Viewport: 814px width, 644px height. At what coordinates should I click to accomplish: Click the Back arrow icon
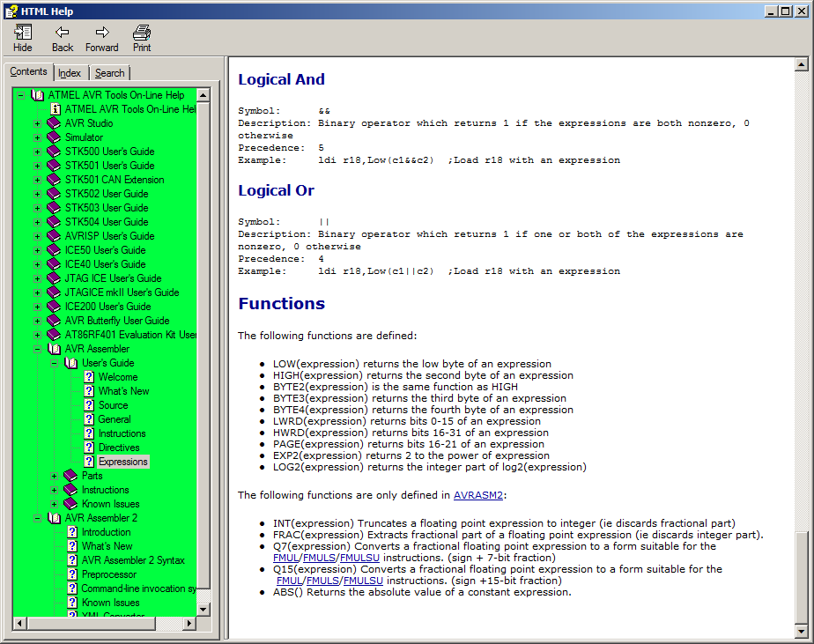click(63, 33)
